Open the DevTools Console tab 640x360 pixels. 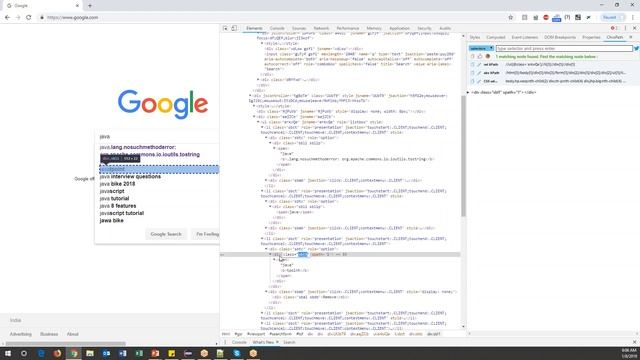coord(277,28)
